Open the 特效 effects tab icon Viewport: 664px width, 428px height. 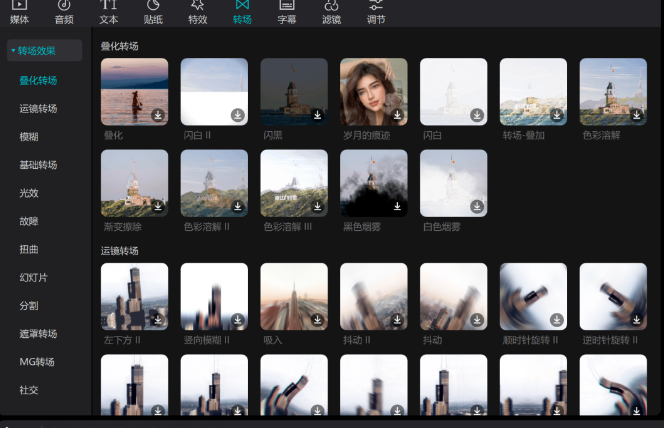(197, 6)
